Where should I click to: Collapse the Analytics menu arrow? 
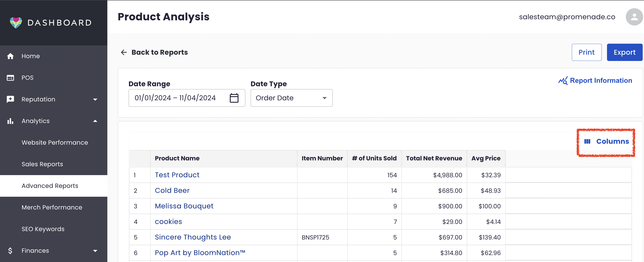click(95, 121)
